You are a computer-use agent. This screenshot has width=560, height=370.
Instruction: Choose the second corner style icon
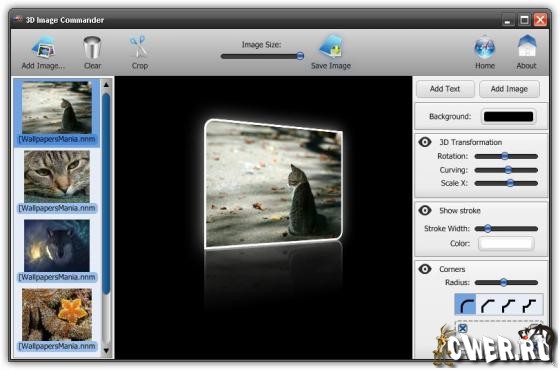coord(487,305)
